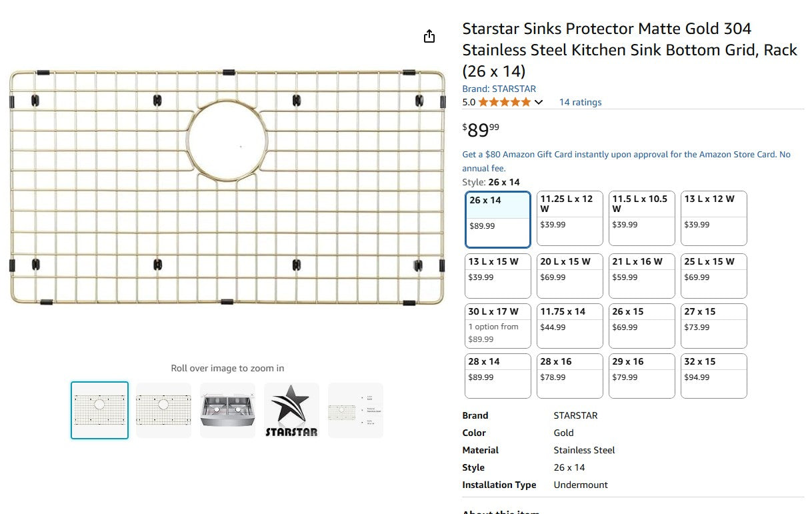Select the 30 L x 17 W option
The height and width of the screenshot is (514, 812).
[x=497, y=325]
